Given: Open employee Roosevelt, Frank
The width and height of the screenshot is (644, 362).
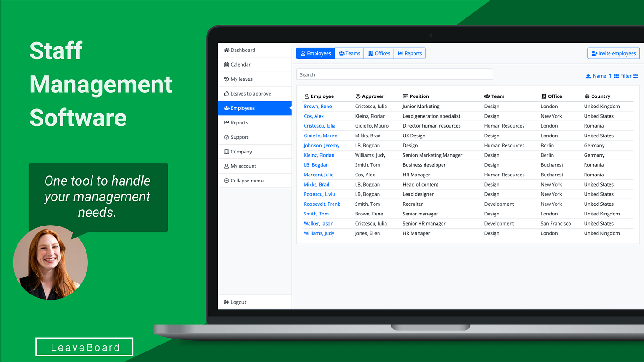Looking at the screenshot, I should click(x=322, y=204).
